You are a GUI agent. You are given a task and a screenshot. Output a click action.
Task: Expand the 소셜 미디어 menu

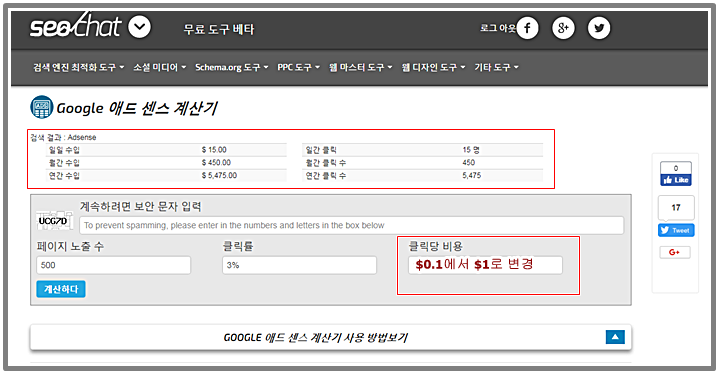coord(160,67)
